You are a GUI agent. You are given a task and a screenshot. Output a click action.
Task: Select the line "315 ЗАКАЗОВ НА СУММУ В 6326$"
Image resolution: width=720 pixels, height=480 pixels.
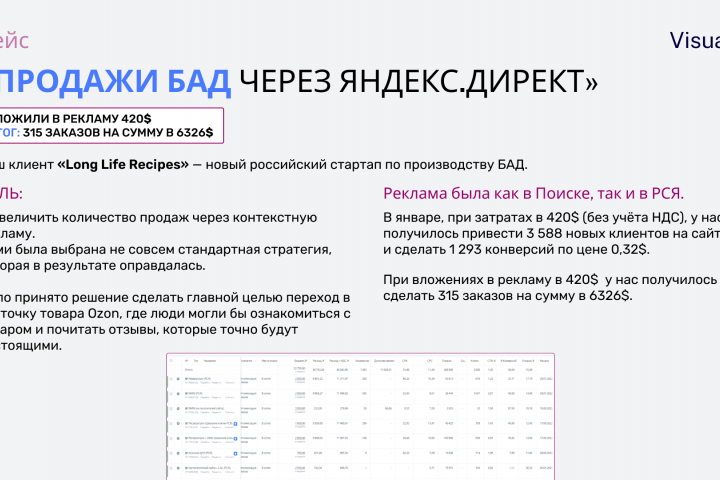pos(118,132)
